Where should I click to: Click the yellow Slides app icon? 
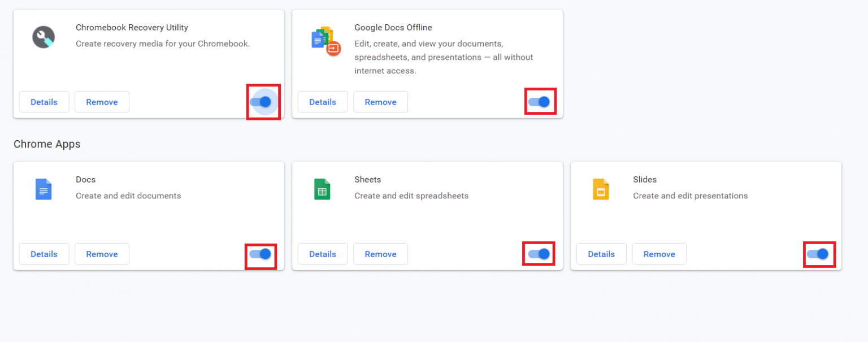[x=601, y=189]
